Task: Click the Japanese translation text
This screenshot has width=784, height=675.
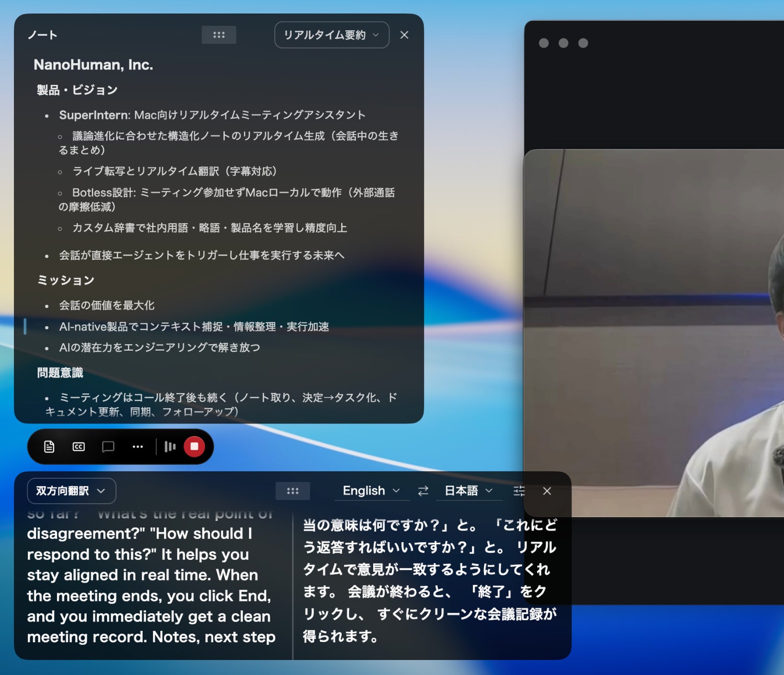Action: pyautogui.click(x=430, y=580)
